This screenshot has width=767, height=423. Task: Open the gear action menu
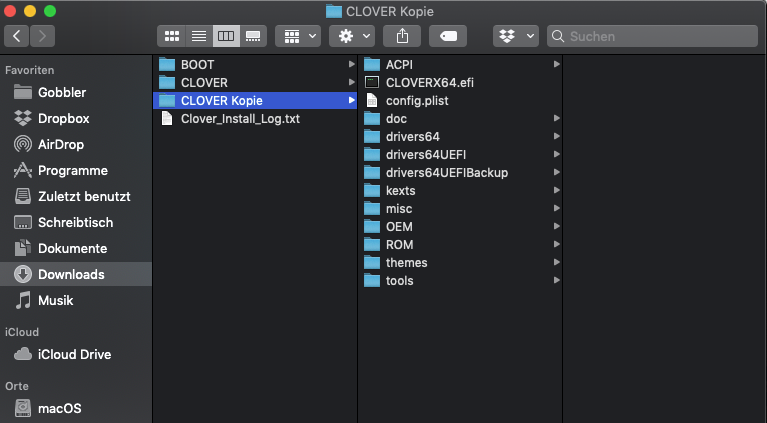coord(352,36)
